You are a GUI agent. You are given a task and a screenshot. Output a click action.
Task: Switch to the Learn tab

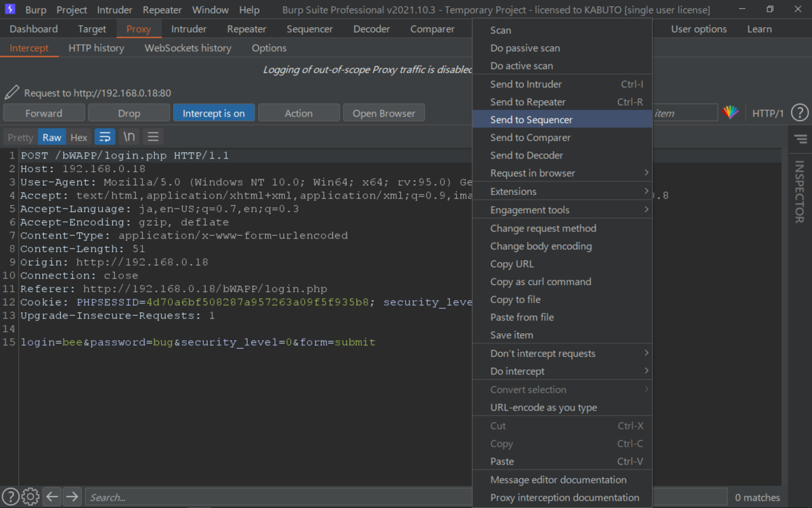click(x=759, y=29)
